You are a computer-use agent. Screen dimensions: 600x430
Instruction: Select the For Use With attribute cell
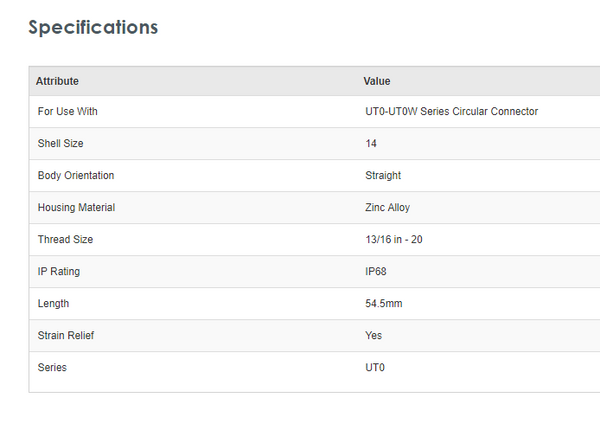pos(67,112)
